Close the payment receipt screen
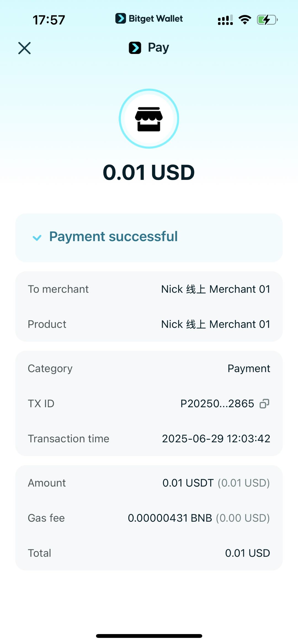Screen dimensions: 298x644 coord(25,48)
